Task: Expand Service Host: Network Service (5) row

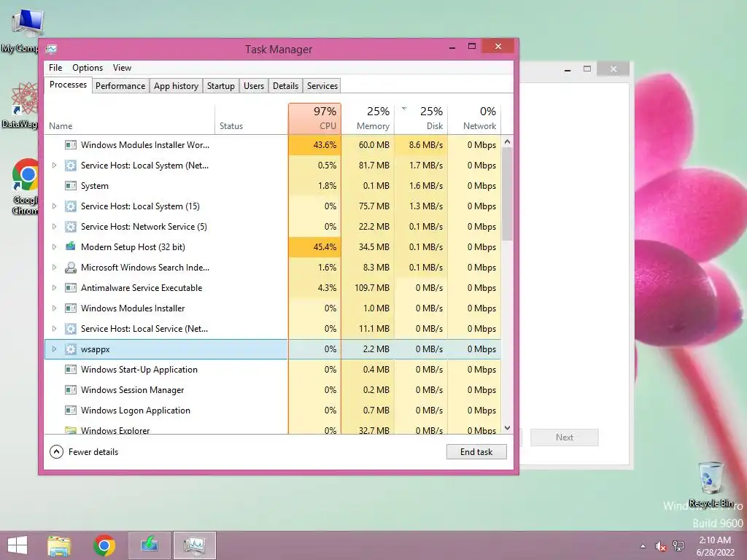Action: click(x=54, y=227)
